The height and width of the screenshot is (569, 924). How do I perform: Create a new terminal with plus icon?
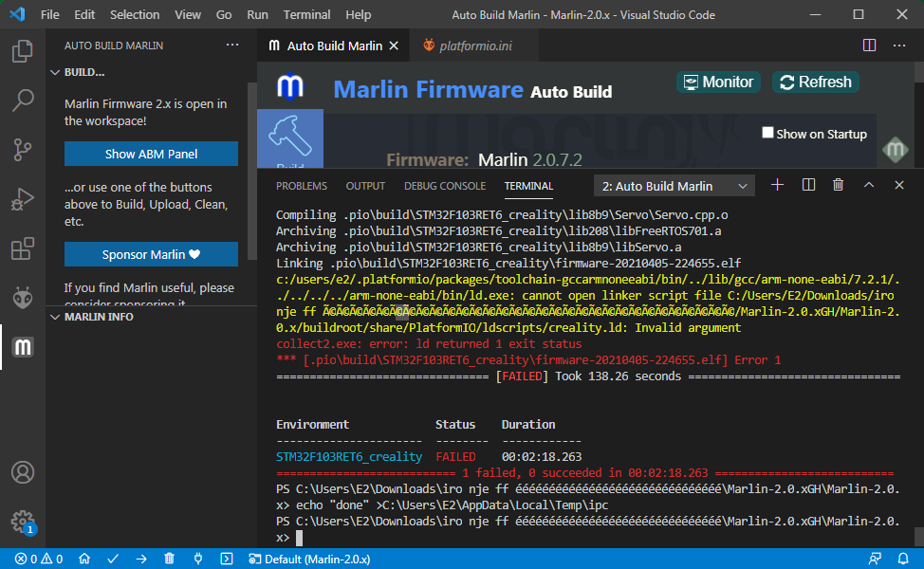[777, 185]
